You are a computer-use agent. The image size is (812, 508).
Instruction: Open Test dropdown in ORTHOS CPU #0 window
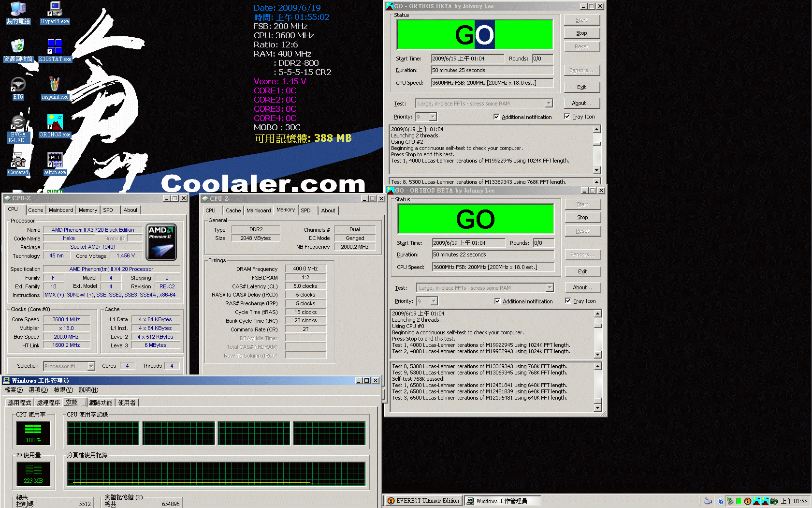(x=550, y=288)
